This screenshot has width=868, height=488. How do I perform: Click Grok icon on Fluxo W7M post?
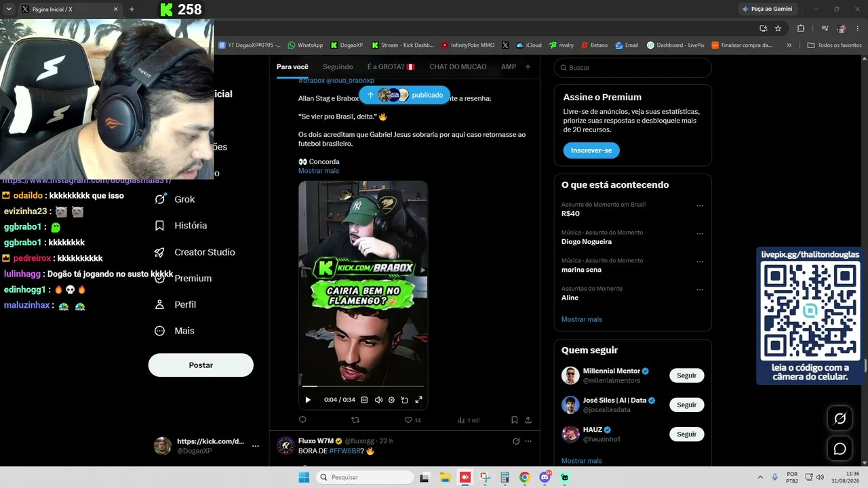coord(515,441)
